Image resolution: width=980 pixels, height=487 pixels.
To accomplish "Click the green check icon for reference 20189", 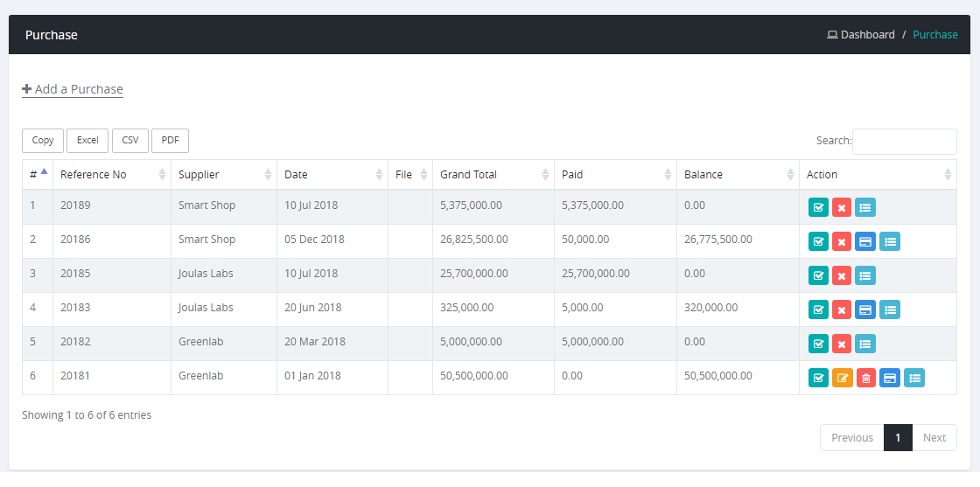I will pos(818,207).
